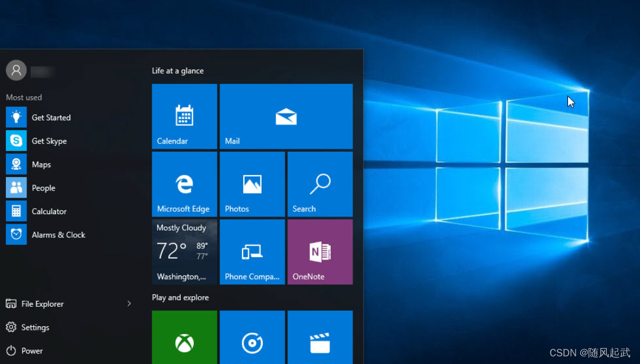Screen dimensions: 640x364
Task: Click the File Explorer icon
Action: point(11,304)
